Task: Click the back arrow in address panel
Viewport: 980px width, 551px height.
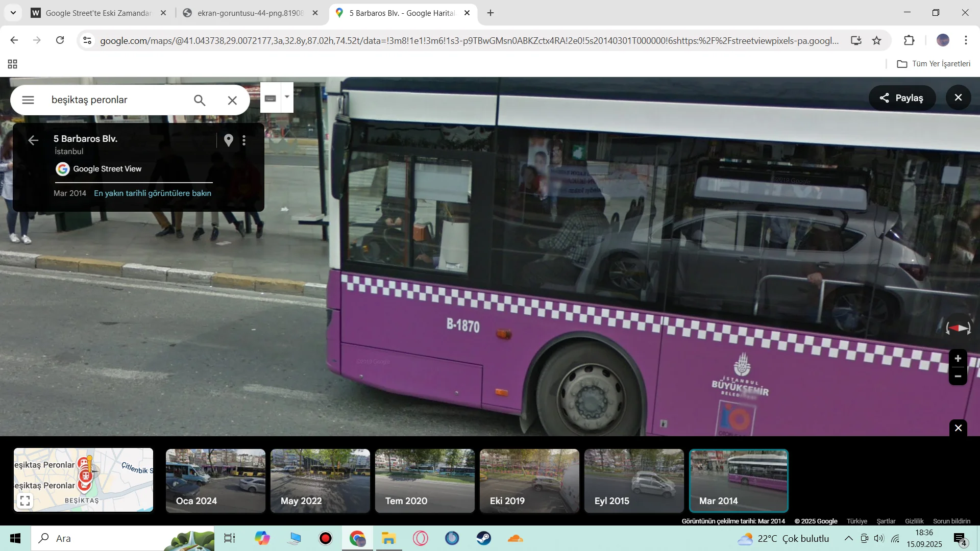Action: tap(33, 140)
